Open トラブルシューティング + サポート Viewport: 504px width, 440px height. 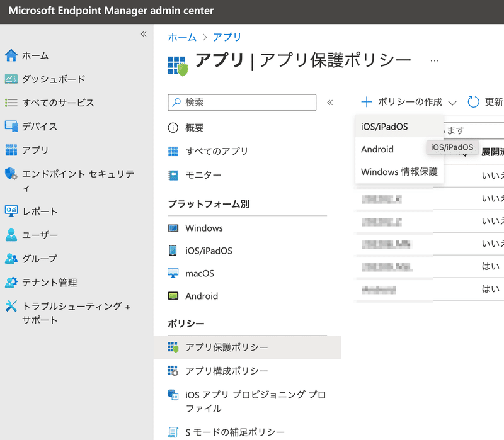[x=67, y=313]
